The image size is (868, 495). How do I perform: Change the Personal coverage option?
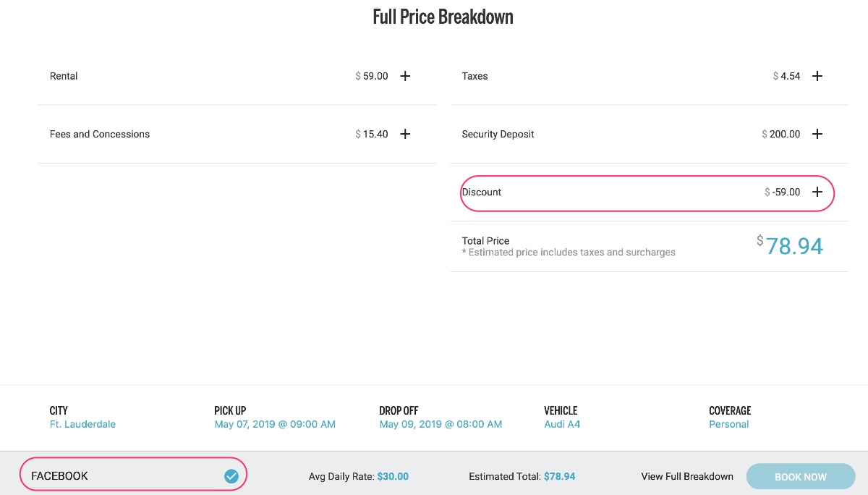(728, 424)
